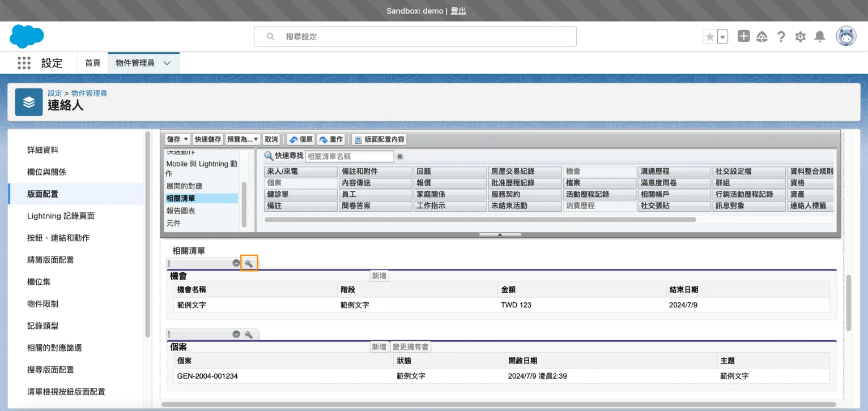Image resolution: width=868 pixels, height=411 pixels.
Task: Click the 復原 undo button
Action: 301,139
